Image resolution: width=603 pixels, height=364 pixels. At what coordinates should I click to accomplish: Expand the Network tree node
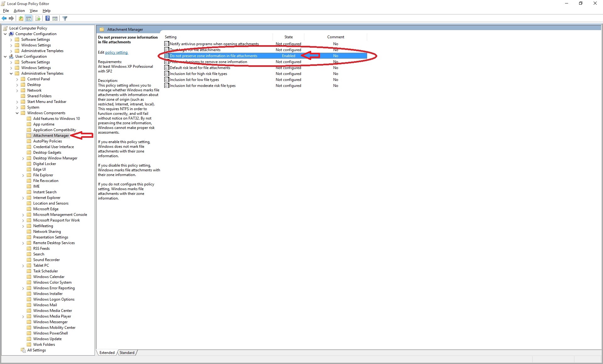click(17, 90)
